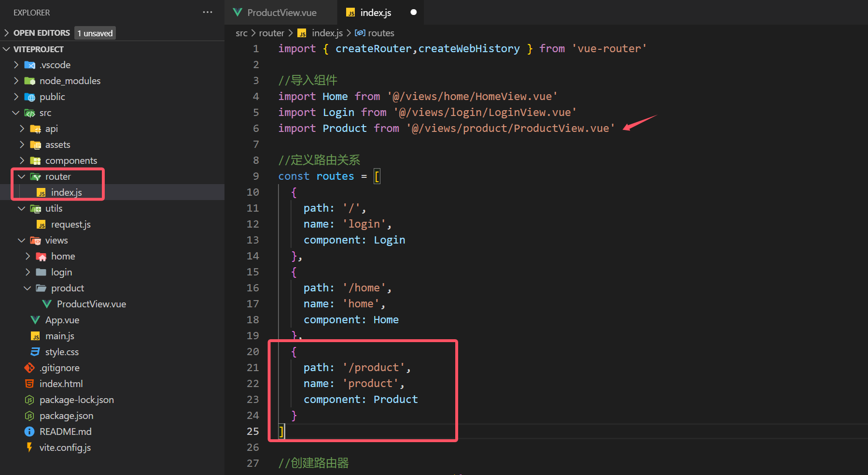This screenshot has height=475, width=868.
Task: Click the router folder icon
Action: [x=36, y=177]
